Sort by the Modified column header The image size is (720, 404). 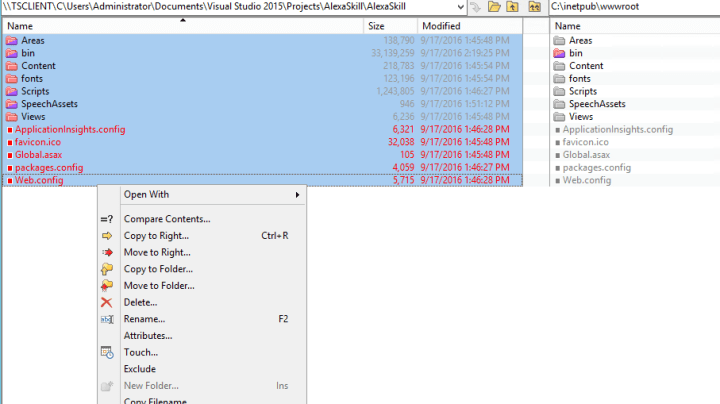pyautogui.click(x=441, y=25)
